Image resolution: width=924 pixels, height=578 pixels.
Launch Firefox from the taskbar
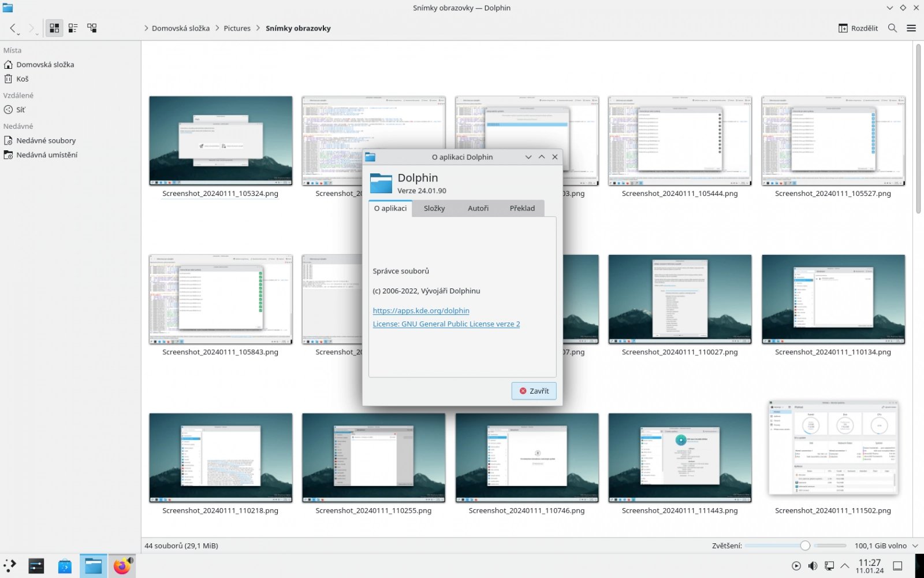point(122,566)
